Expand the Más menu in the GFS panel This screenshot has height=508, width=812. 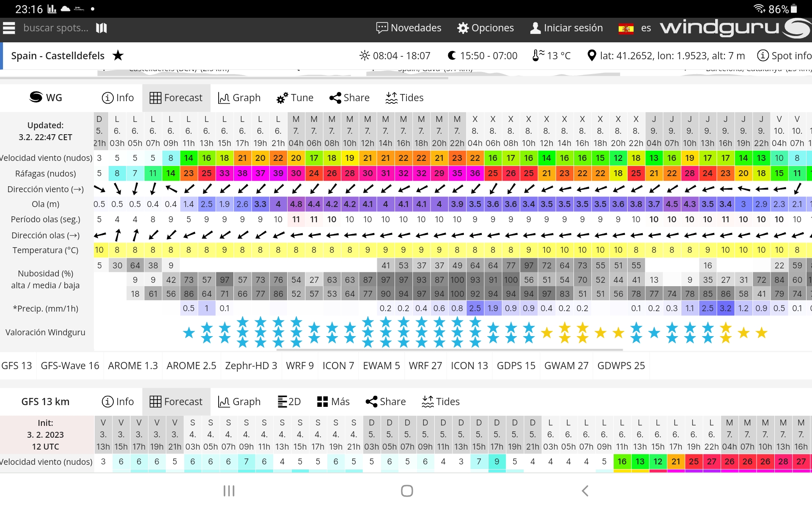333,401
